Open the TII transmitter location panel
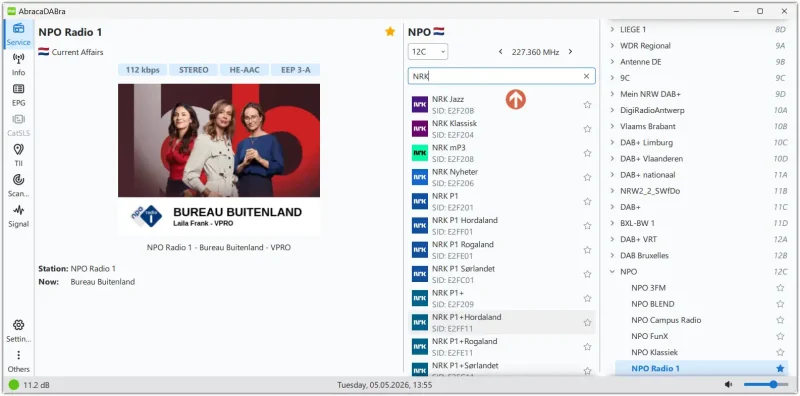Screen dimensions: 800x396 pos(18,156)
